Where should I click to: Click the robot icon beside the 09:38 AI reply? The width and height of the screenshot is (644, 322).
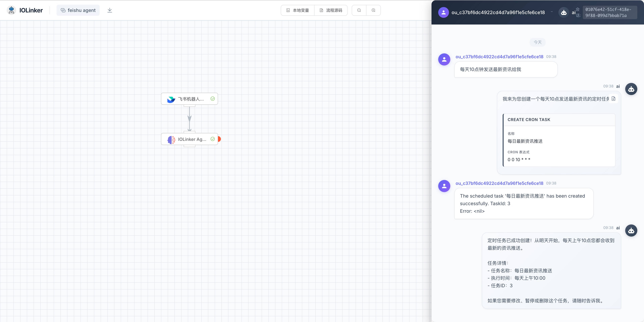pyautogui.click(x=631, y=89)
